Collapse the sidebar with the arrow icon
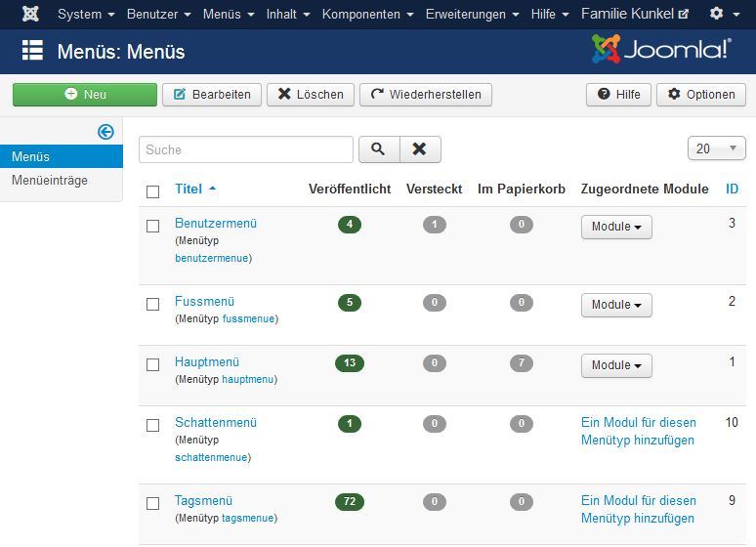Image resolution: width=756 pixels, height=547 pixels. tap(105, 132)
